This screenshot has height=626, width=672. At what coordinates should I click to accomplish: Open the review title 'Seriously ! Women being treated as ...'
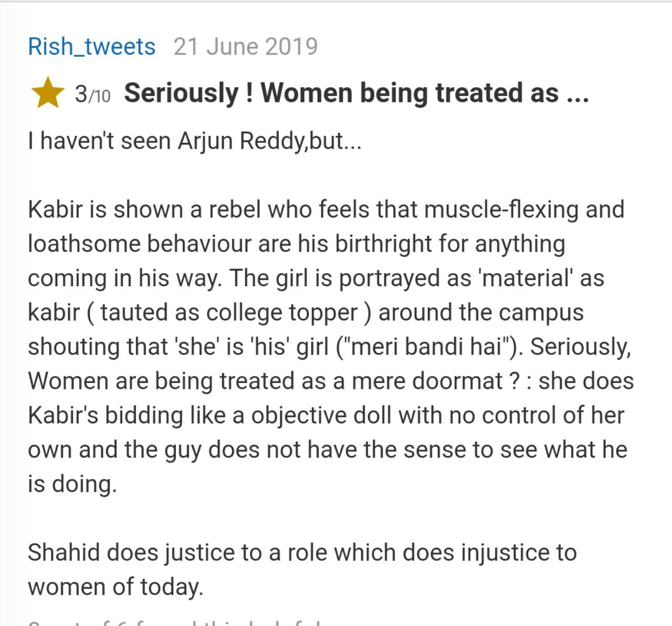pyautogui.click(x=356, y=93)
